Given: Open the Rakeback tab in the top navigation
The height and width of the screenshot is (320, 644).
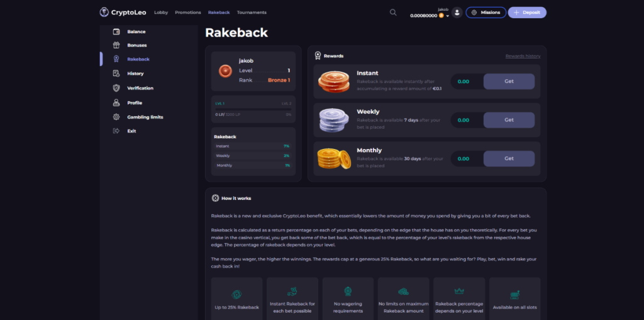Looking at the screenshot, I should [x=219, y=13].
